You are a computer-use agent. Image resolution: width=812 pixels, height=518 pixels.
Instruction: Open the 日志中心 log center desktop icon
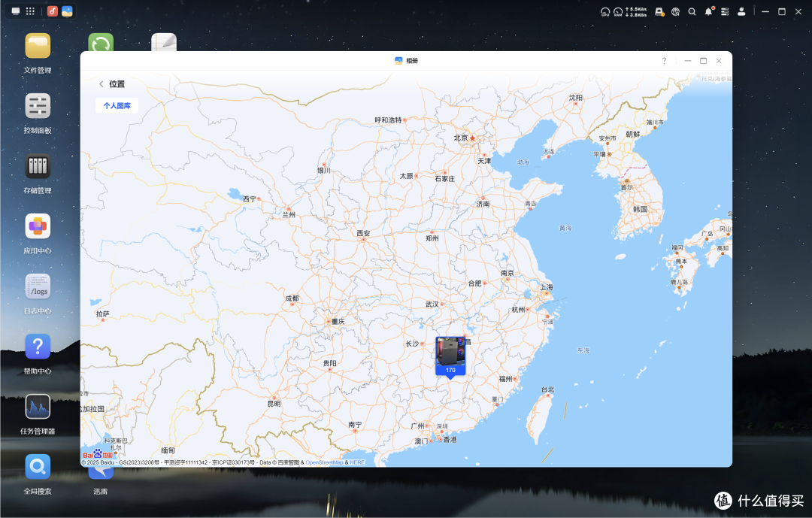38,286
